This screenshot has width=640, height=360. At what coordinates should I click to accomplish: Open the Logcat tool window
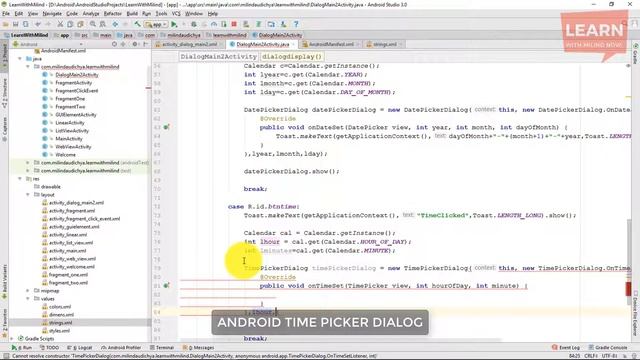click(80, 348)
